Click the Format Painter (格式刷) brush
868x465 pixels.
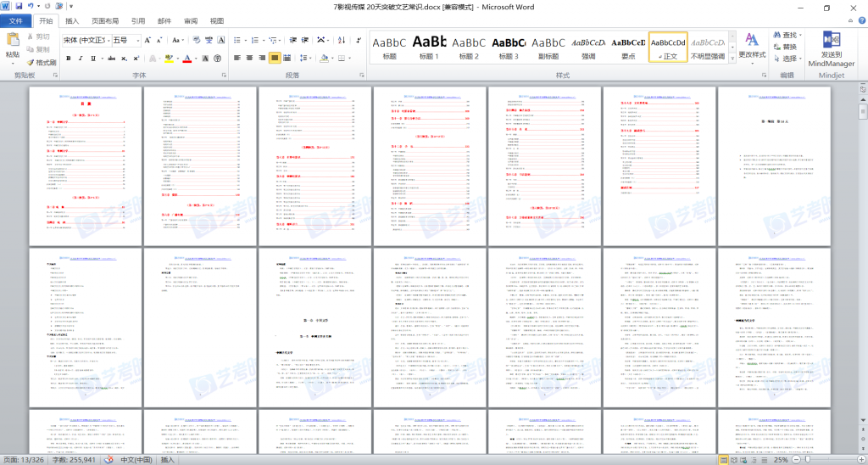click(42, 62)
